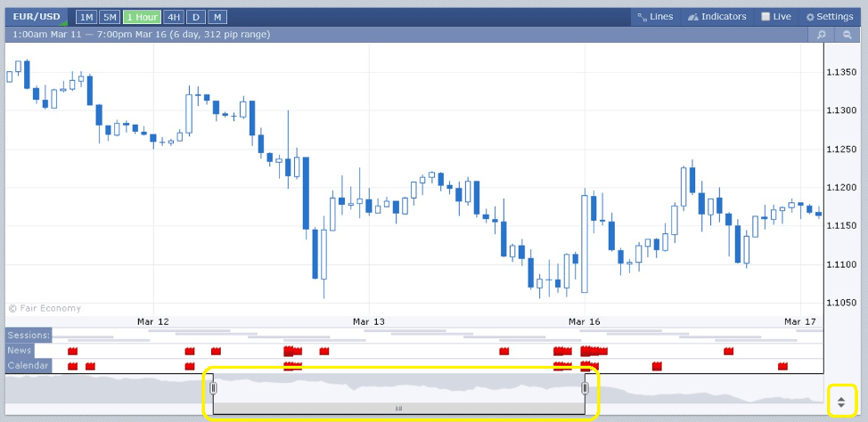Viewport: 868px width, 422px height.
Task: Switch to the 4H timeframe
Action: pos(174,17)
